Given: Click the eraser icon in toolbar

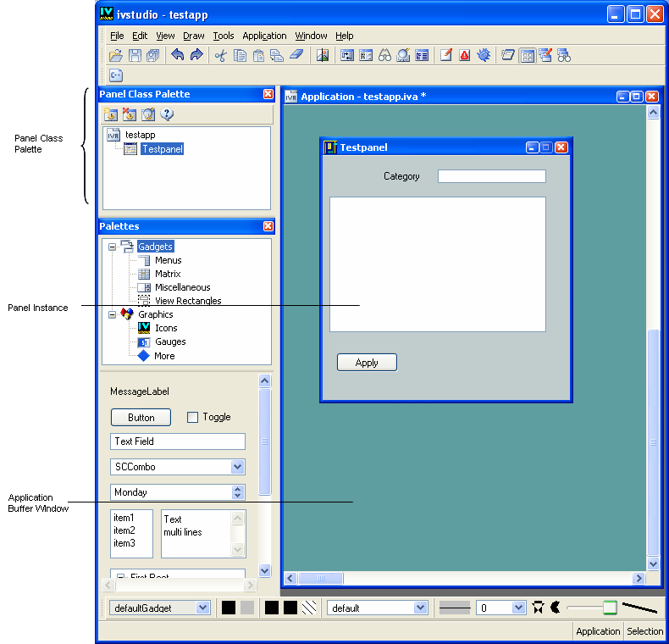Looking at the screenshot, I should coord(296,55).
